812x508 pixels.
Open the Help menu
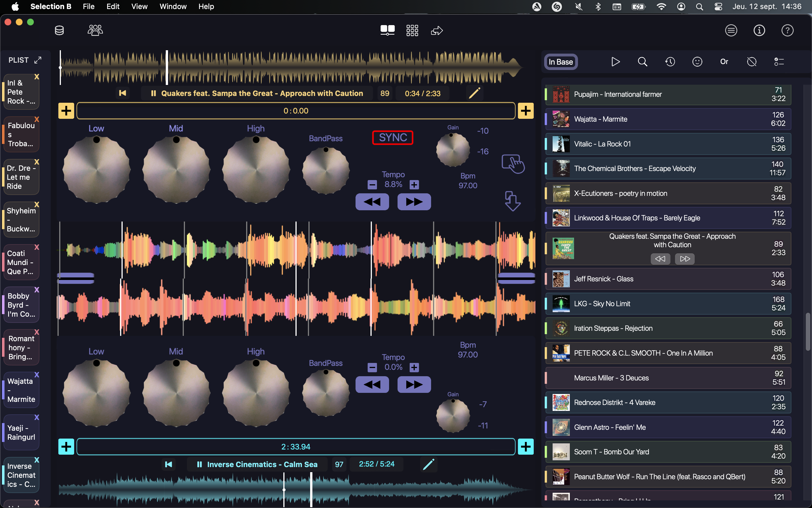(x=206, y=6)
